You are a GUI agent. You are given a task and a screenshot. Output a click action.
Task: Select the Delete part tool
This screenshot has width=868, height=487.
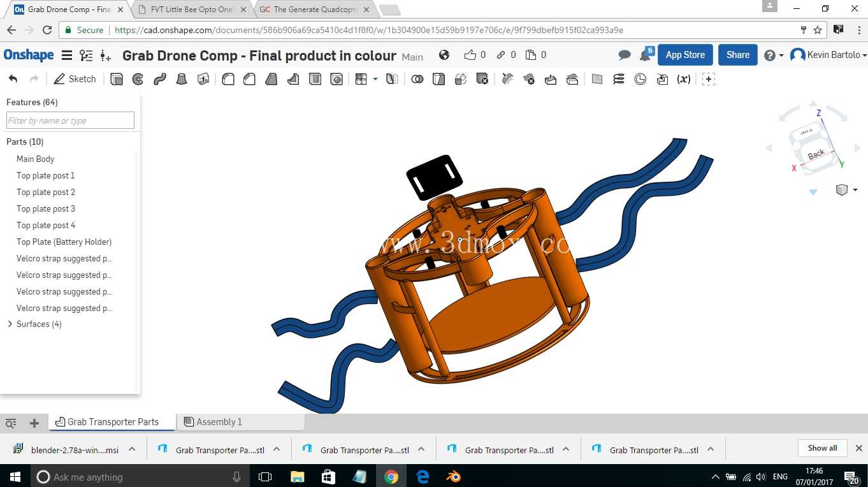(482, 79)
